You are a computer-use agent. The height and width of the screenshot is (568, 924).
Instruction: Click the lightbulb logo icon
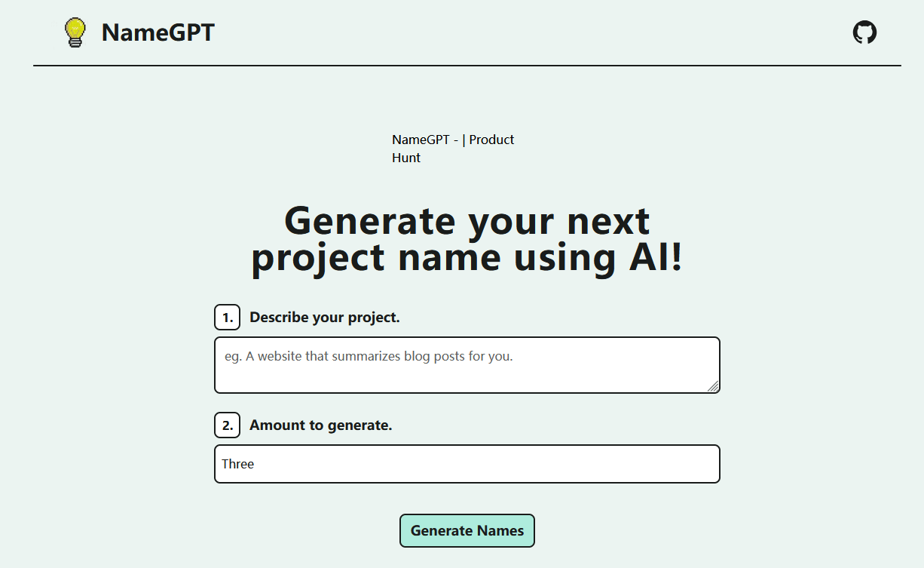75,32
